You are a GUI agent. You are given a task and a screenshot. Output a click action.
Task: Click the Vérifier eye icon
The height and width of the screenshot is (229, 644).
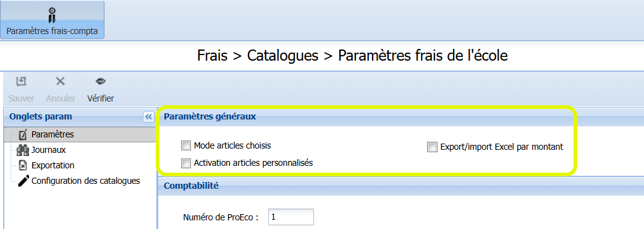click(x=100, y=82)
